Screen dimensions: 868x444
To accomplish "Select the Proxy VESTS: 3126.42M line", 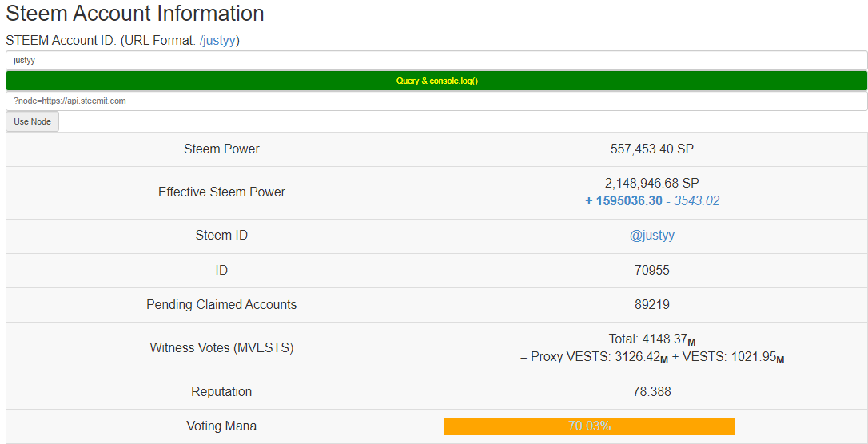I will [652, 358].
